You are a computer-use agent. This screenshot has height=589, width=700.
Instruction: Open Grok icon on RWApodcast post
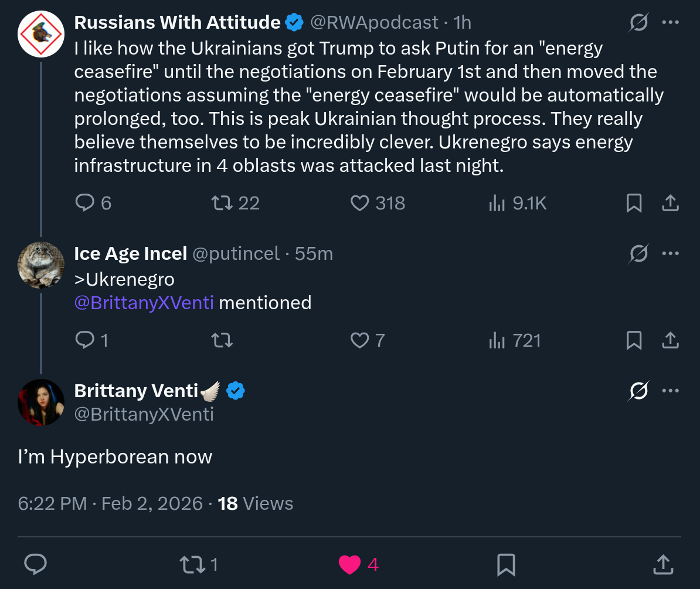coord(638,23)
